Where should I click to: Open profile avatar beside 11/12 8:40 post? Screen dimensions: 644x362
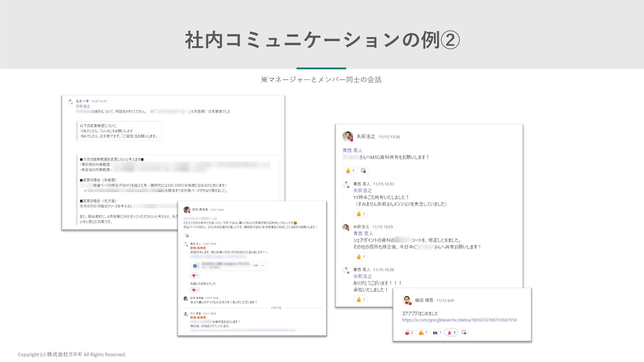407,300
